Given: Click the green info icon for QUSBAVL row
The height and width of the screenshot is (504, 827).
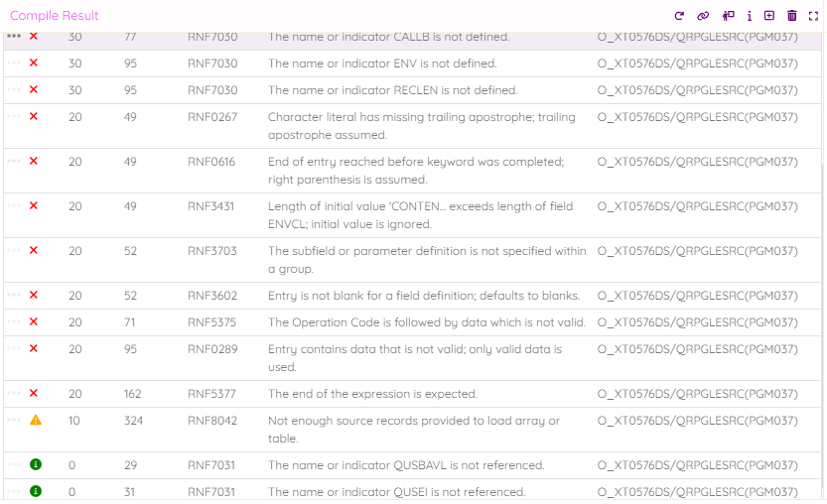Looking at the screenshot, I should 36,464.
